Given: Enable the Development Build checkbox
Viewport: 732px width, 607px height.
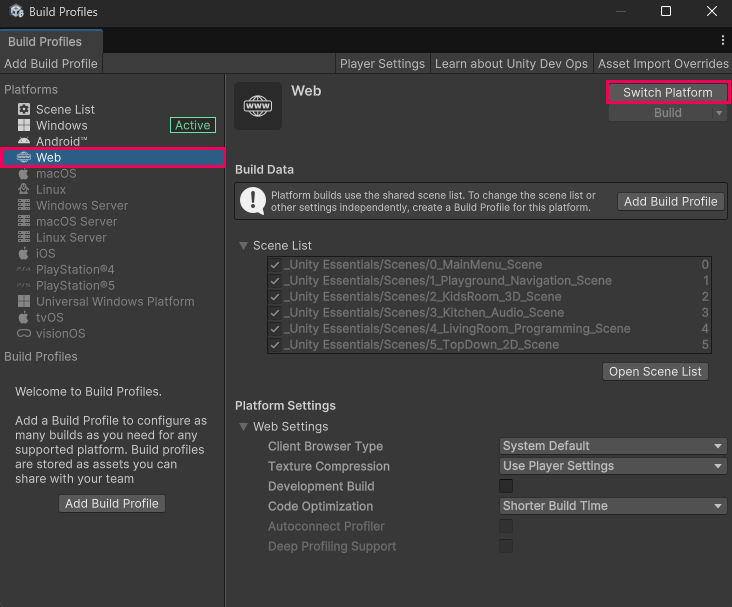Looking at the screenshot, I should coord(506,486).
